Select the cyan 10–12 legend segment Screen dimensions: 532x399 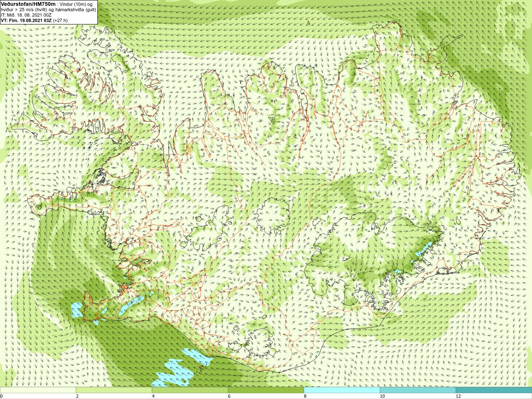[418, 390]
